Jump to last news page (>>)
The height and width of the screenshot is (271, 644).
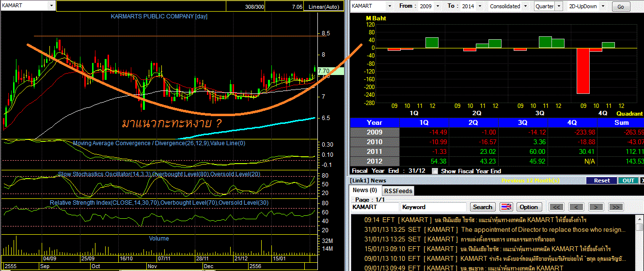click(616, 207)
